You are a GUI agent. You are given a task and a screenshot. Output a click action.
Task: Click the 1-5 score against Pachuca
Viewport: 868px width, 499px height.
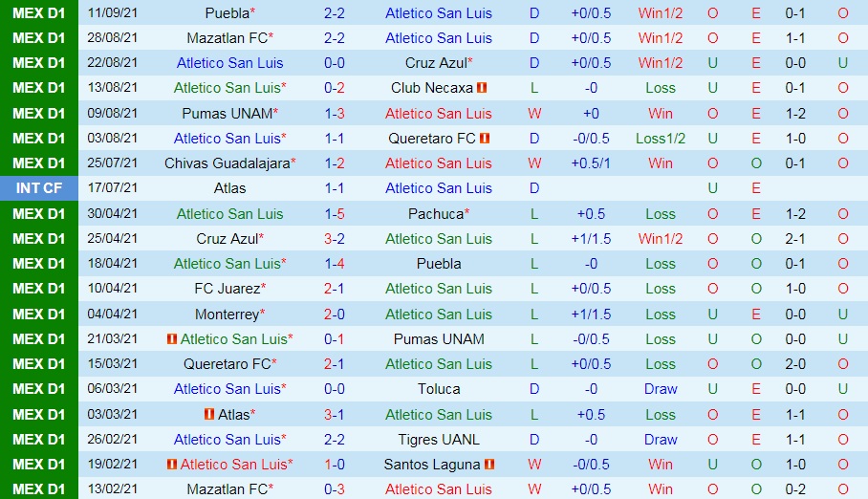(x=335, y=214)
